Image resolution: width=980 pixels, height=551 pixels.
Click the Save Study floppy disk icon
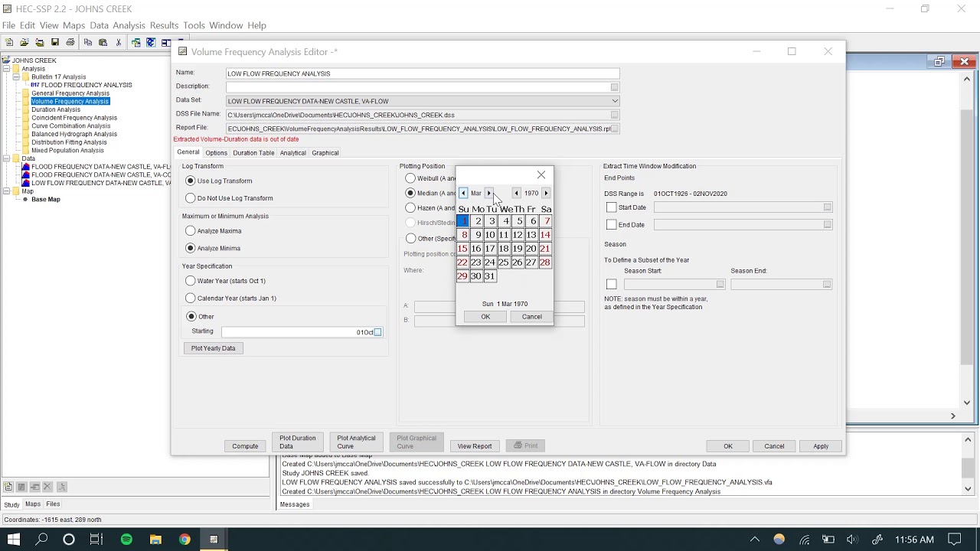55,43
